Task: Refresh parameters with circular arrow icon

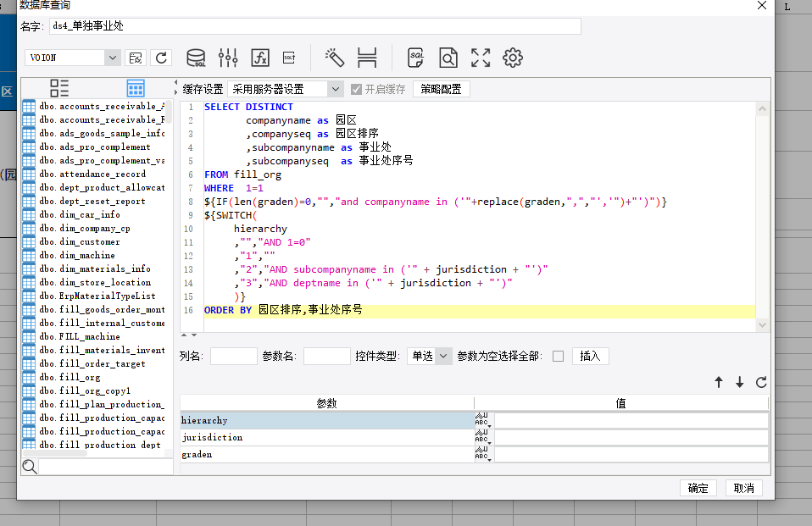Action: (761, 382)
